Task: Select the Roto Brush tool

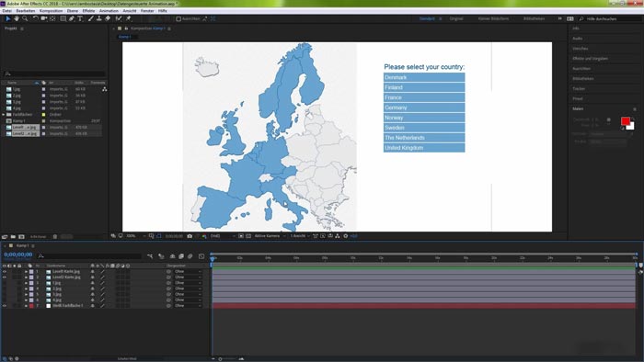Action: click(x=119, y=18)
